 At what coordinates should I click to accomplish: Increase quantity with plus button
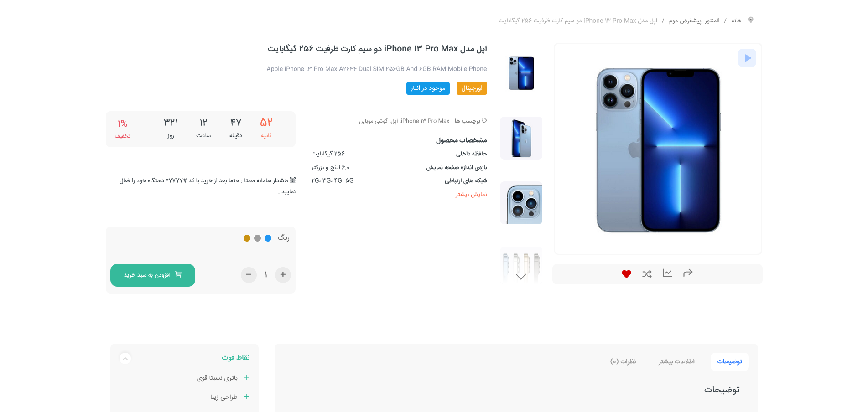[x=283, y=274]
